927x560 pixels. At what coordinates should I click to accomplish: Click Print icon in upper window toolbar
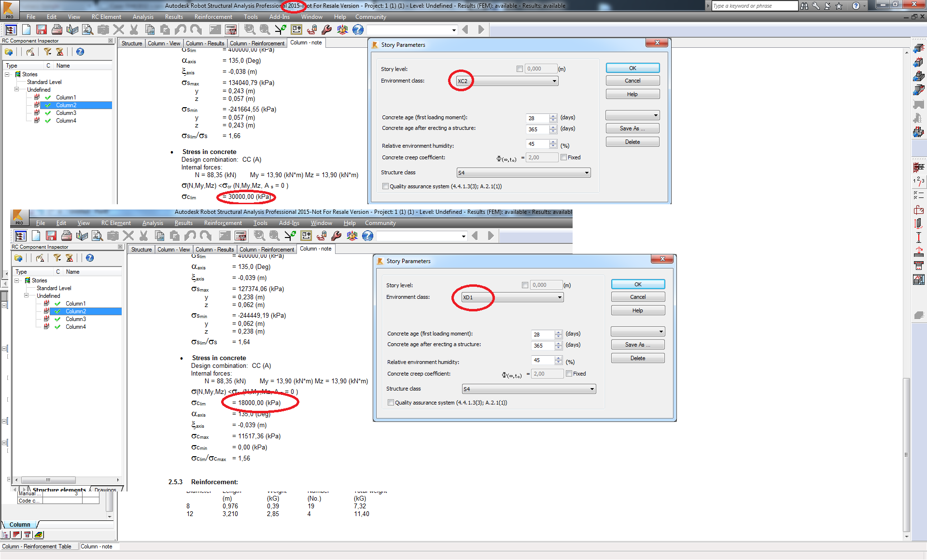click(57, 30)
